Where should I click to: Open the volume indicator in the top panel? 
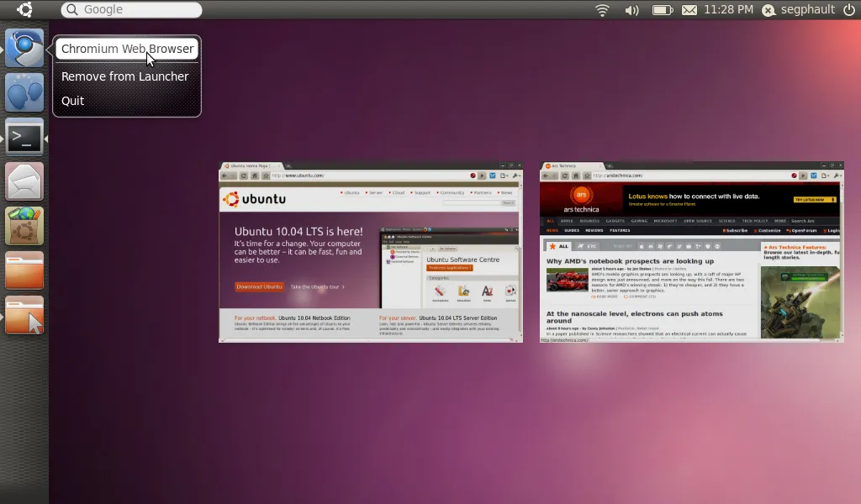[631, 10]
